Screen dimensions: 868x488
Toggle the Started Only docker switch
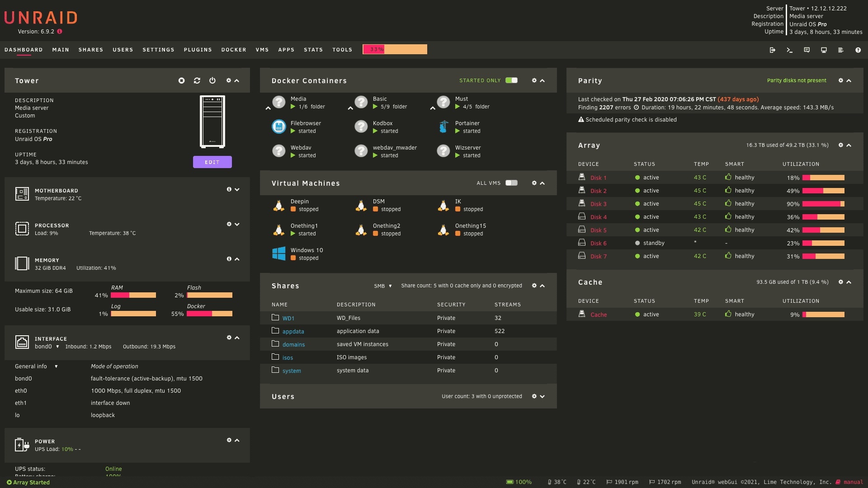(x=511, y=80)
